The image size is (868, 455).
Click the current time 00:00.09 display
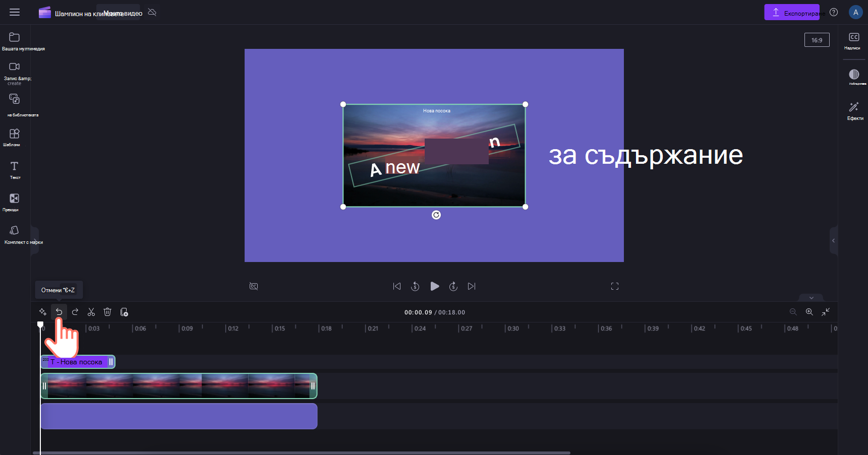pos(418,312)
